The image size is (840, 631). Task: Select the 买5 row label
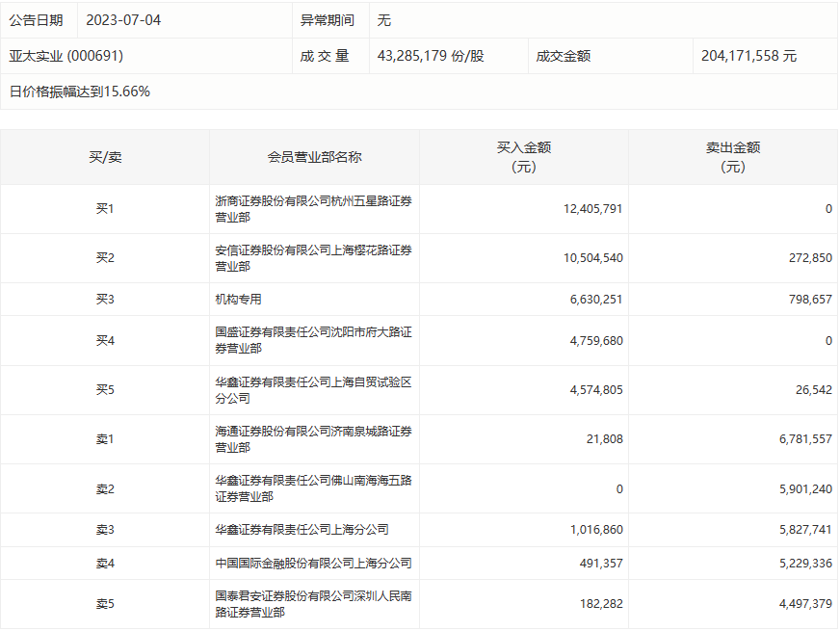(x=105, y=390)
